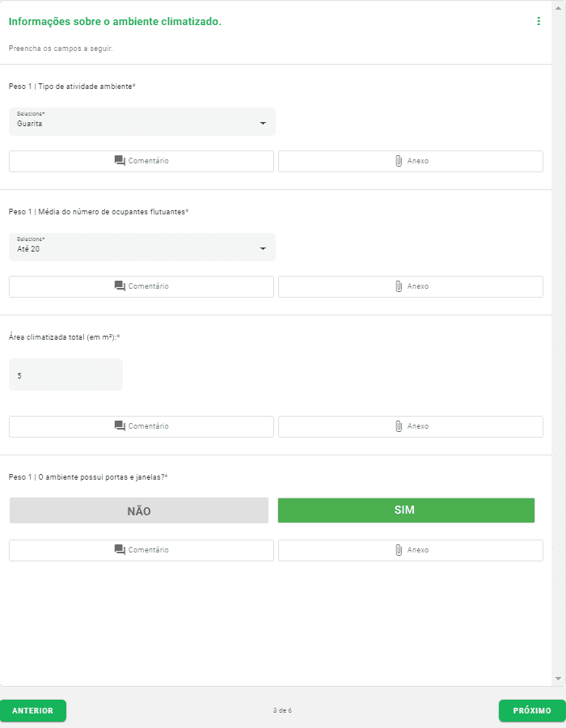Click paperclip attachment icon under Tipo de atividade
Viewport: 566px width, 728px height.
pyautogui.click(x=399, y=161)
